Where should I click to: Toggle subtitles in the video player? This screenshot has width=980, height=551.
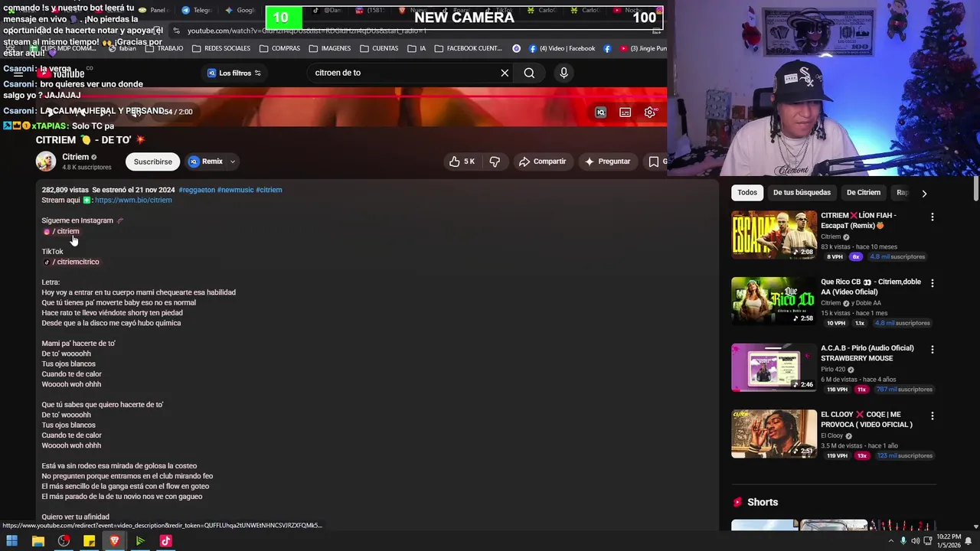pyautogui.click(x=626, y=112)
